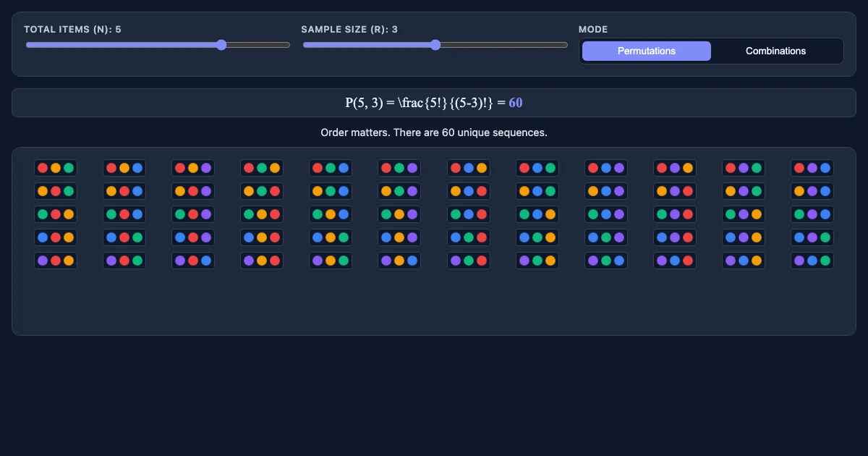Click the blue-purple-green sequence chip
The image size is (868, 456).
812,237
